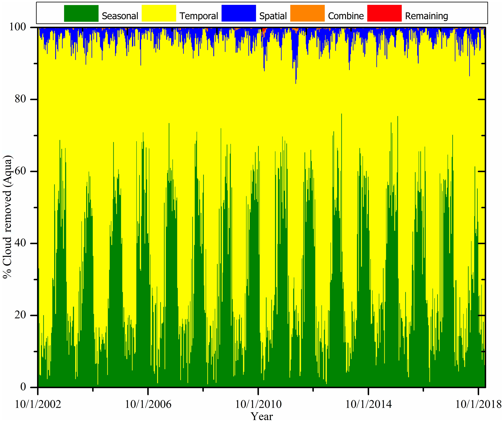Screen dimensions: 504x422
Task: Click the % Cloud removed (Aqua) axis title
Action: click(x=7, y=217)
